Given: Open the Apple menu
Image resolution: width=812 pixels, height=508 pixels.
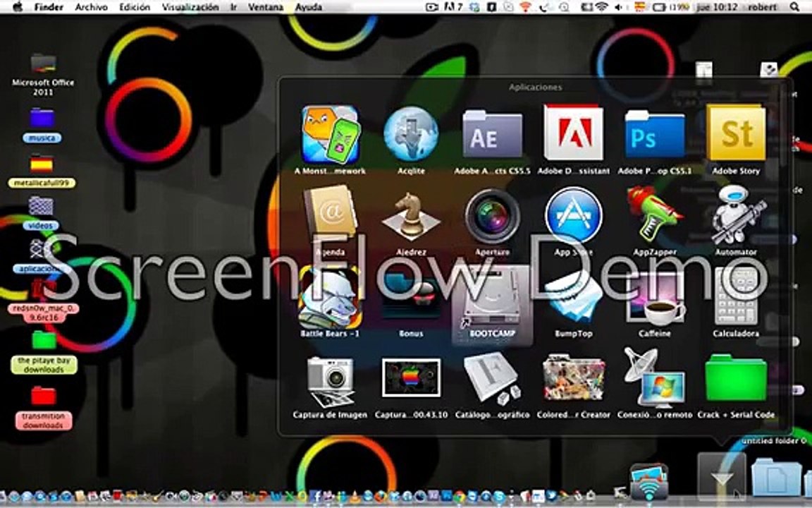Looking at the screenshot, I should pyautogui.click(x=17, y=7).
